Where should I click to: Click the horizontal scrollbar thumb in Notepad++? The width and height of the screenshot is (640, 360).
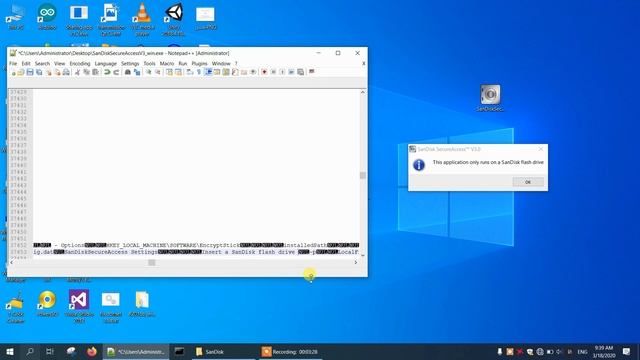point(151,262)
